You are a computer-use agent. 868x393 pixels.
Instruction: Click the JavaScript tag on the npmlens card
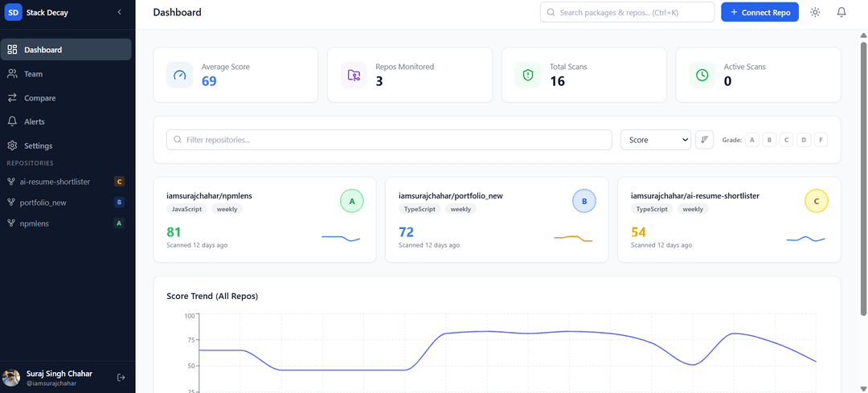pos(187,209)
